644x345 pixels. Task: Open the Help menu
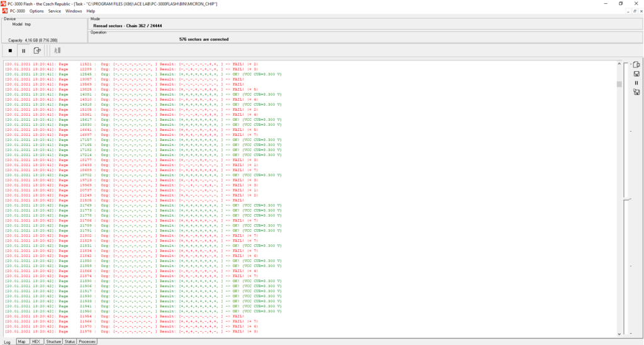(x=91, y=11)
